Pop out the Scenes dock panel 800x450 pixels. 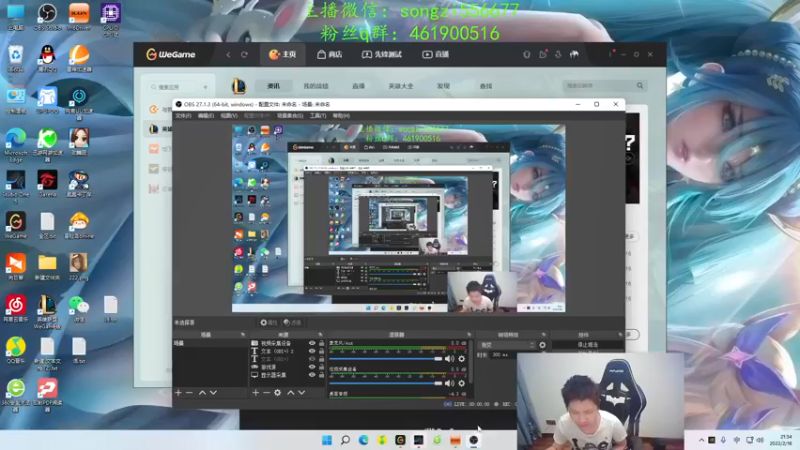pos(242,335)
